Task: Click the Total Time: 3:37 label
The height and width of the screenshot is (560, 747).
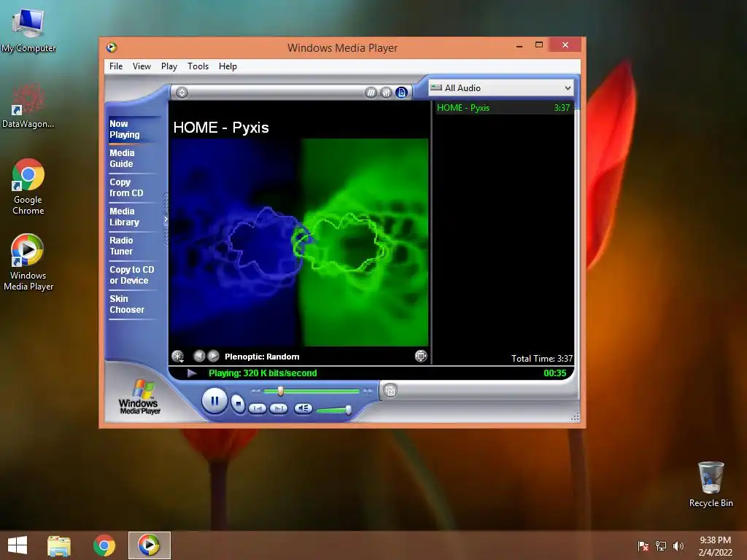Action: 542,359
